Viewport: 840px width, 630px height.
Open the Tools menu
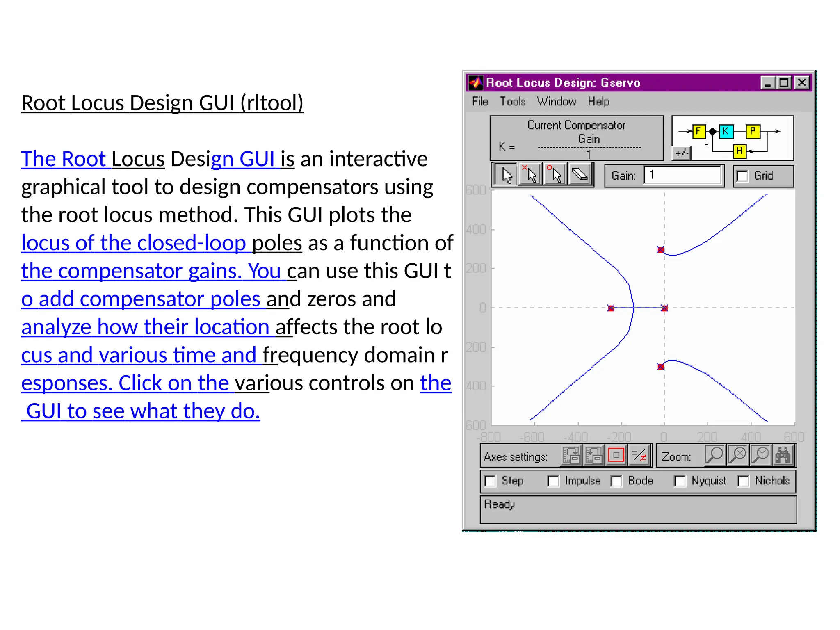[x=512, y=101]
